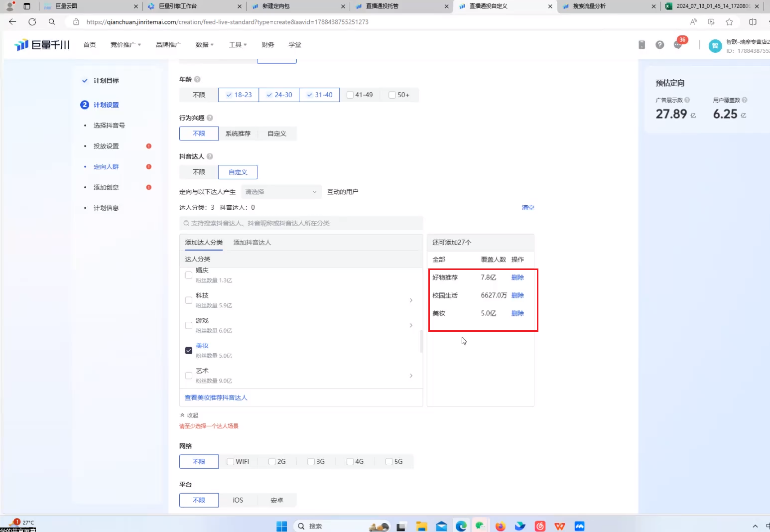Click the browser refresh icon
The height and width of the screenshot is (532, 770).
[32, 22]
